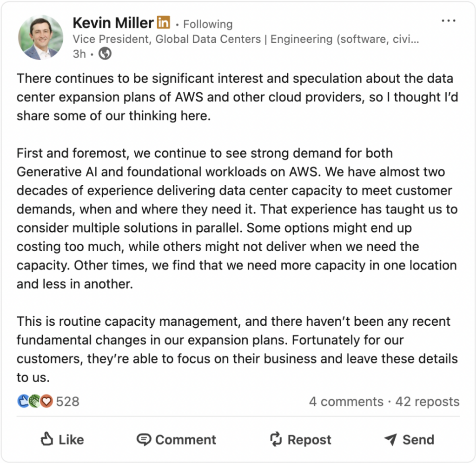
Task: Click the red heart love reaction icon
Action: tap(46, 401)
